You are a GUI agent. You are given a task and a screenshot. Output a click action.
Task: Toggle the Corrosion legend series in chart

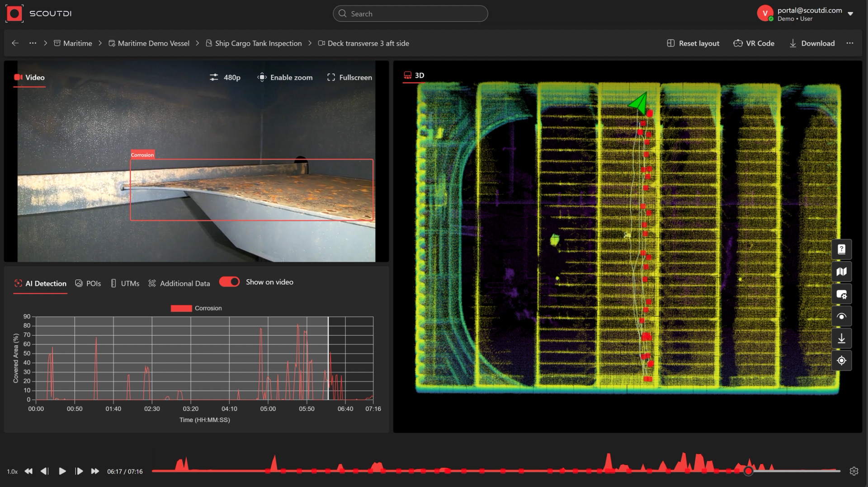[196, 308]
